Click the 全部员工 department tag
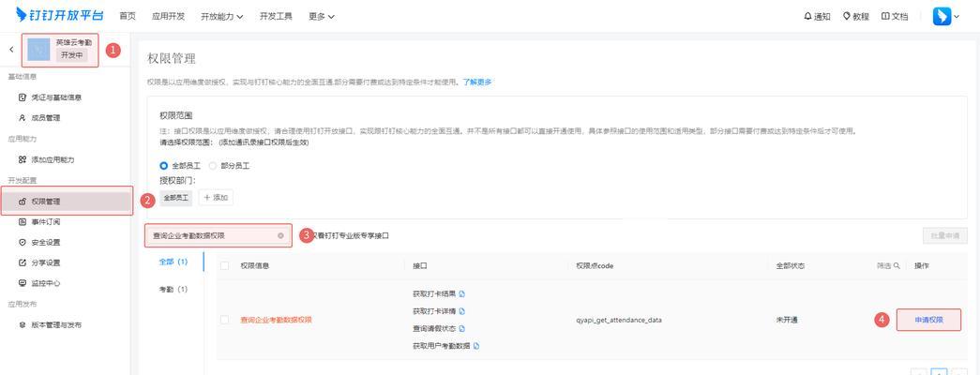 pos(176,198)
